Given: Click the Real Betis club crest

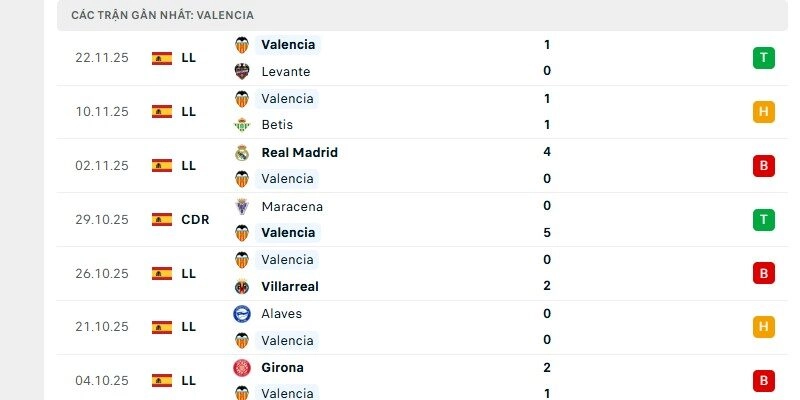Looking at the screenshot, I should (x=241, y=125).
